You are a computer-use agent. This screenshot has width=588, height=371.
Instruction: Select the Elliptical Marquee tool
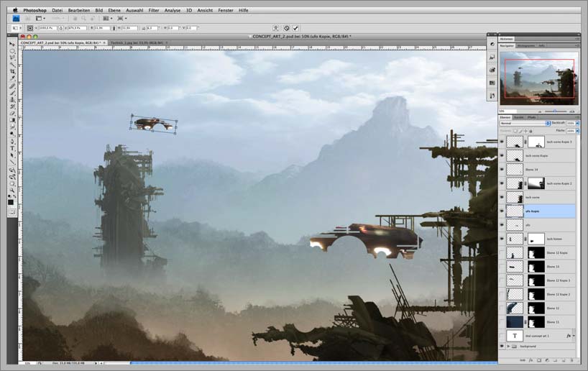tap(12, 50)
